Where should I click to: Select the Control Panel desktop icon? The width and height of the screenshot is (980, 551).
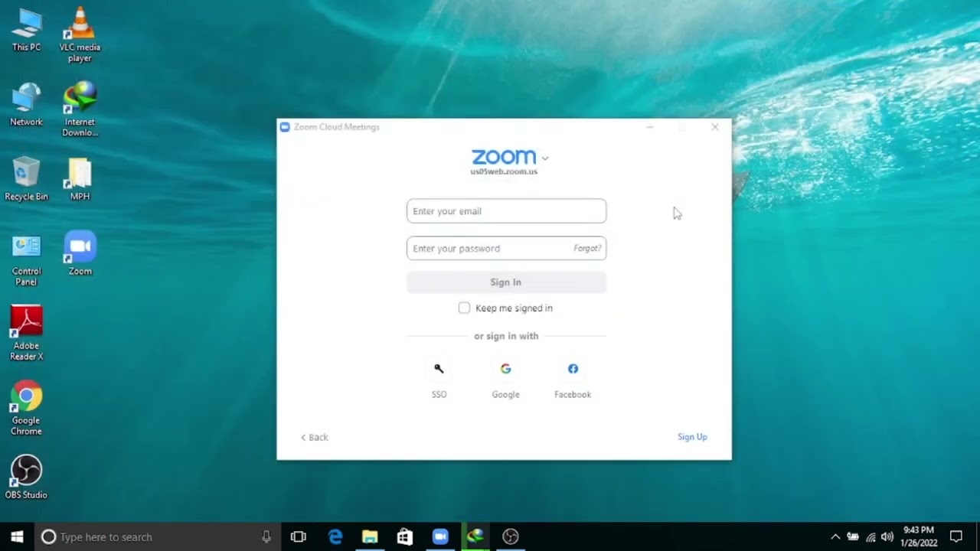(x=26, y=260)
